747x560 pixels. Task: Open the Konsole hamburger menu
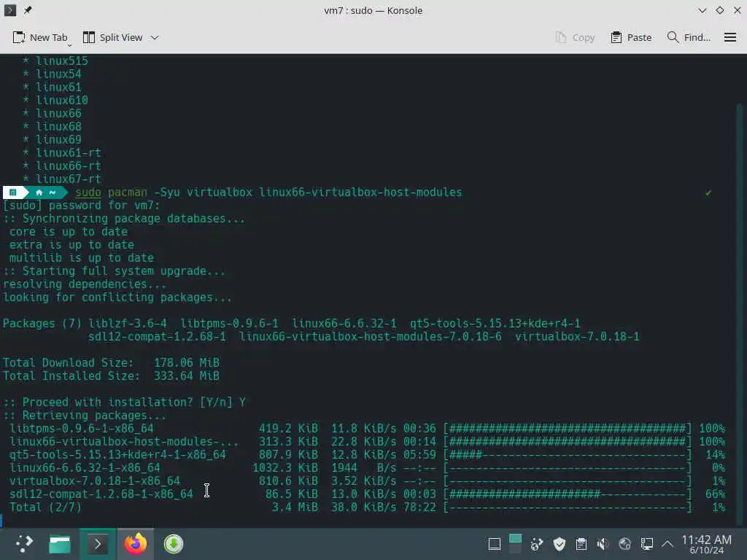(730, 37)
